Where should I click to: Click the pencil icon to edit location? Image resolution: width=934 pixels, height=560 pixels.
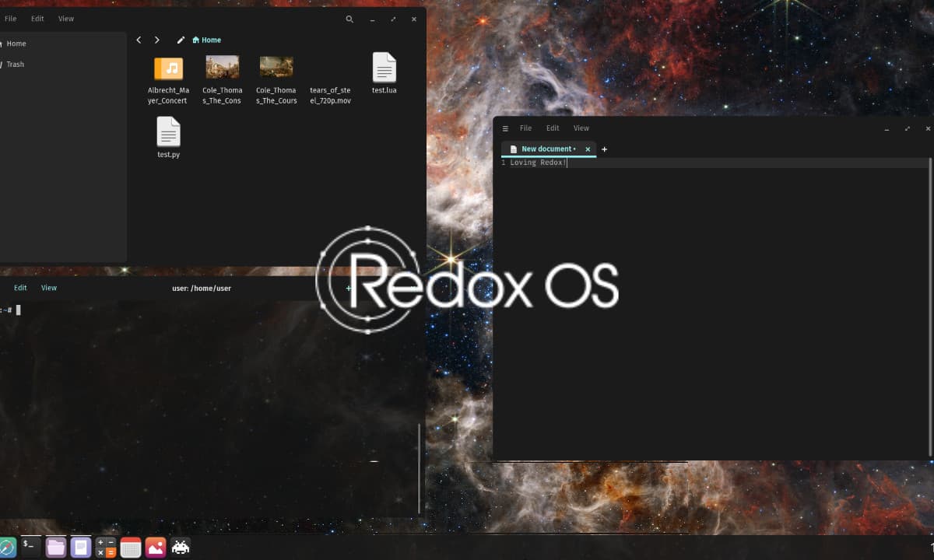tap(181, 40)
